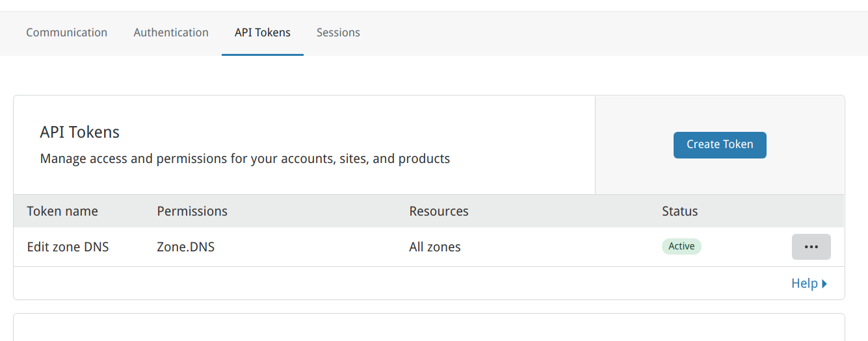
Task: Click the Token name column header
Action: (62, 211)
